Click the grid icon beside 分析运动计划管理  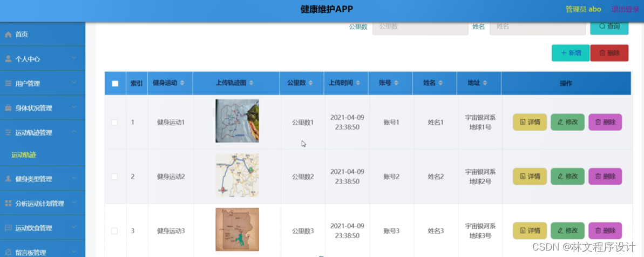tap(8, 204)
